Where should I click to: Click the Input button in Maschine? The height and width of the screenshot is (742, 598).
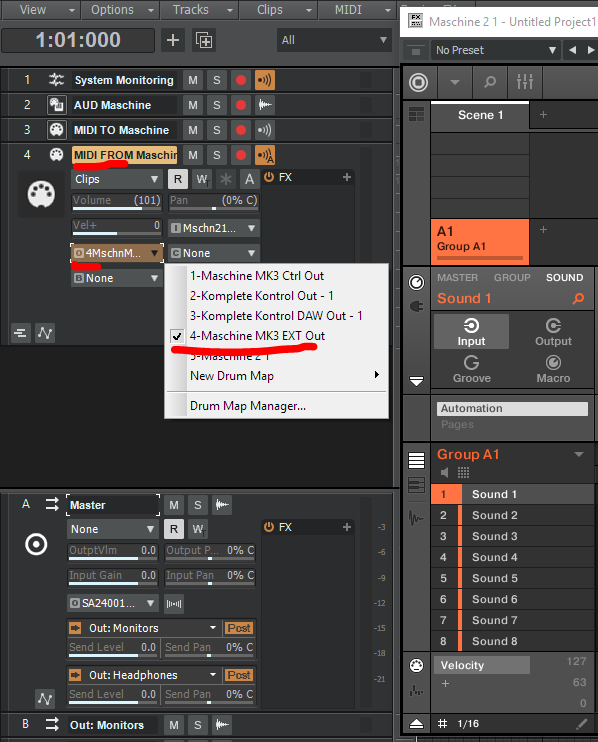click(471, 332)
